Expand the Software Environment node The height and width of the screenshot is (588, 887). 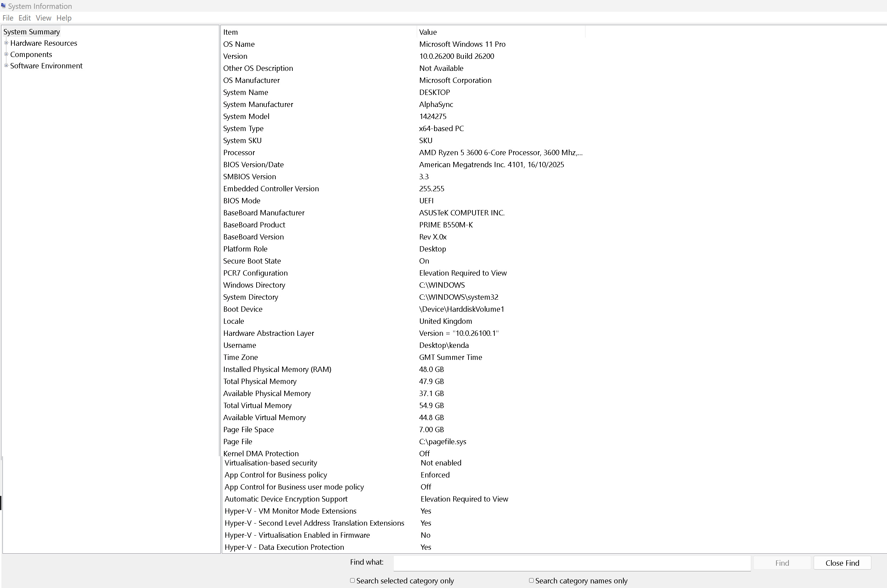click(x=6, y=65)
